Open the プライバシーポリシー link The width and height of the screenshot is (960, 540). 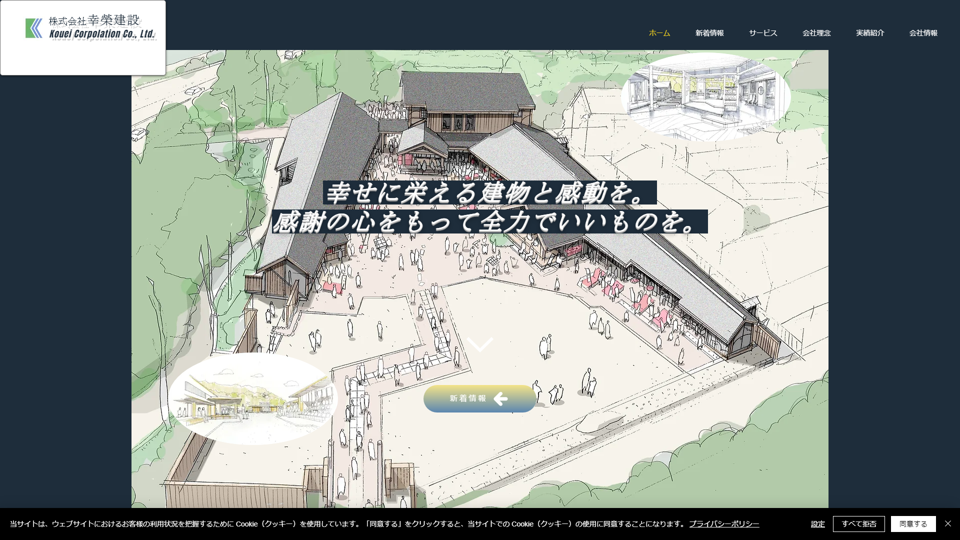pyautogui.click(x=724, y=524)
